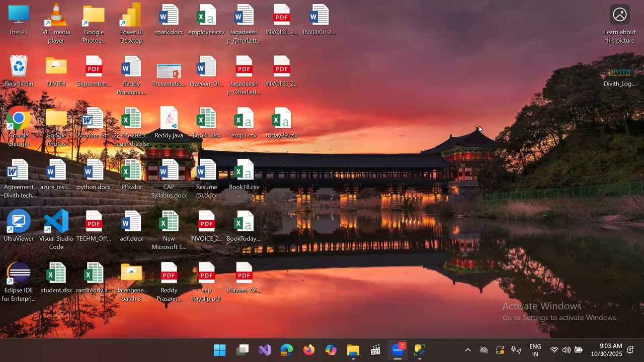This screenshot has width=644, height=362.
Task: Select the New Microsoft Excel file
Action: pos(169,230)
